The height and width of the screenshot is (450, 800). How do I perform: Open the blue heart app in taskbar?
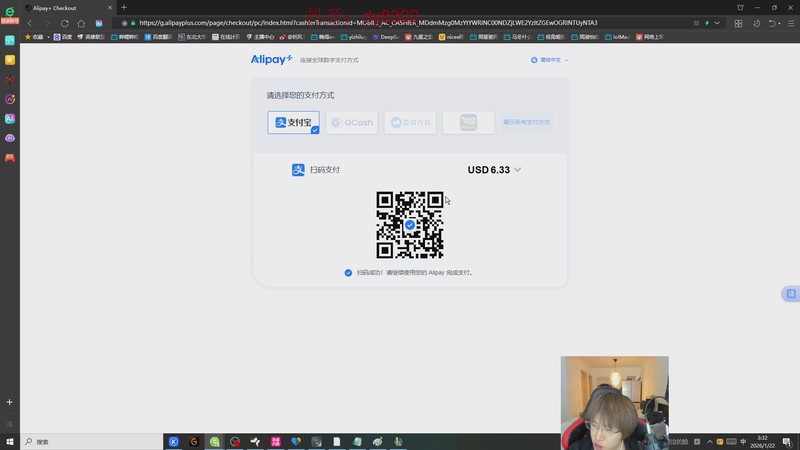(x=296, y=442)
